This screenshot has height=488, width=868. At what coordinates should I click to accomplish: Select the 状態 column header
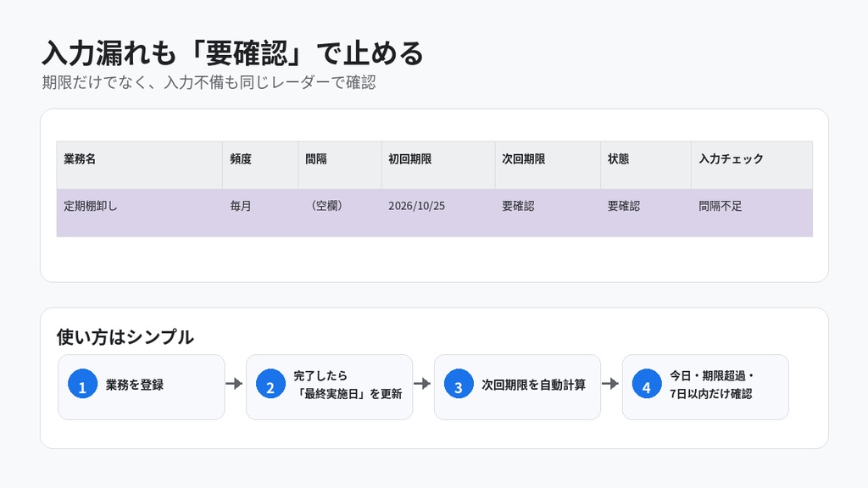pos(645,165)
